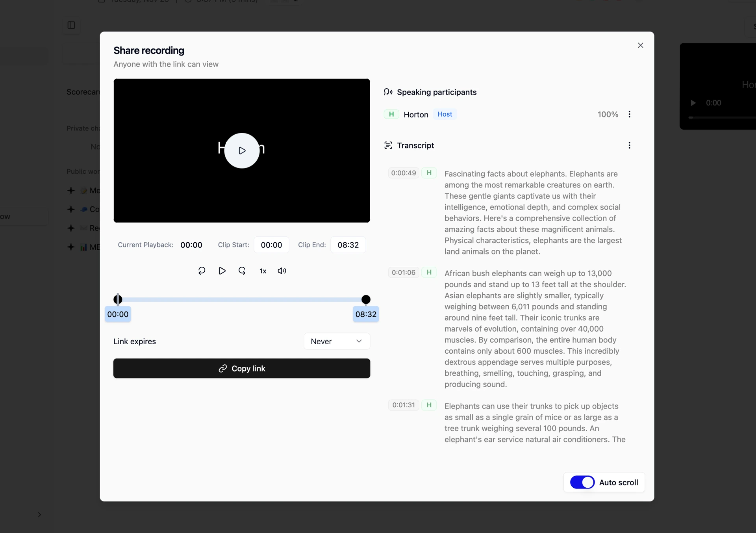
Task: Click the clip range track between handles
Action: [x=242, y=299]
